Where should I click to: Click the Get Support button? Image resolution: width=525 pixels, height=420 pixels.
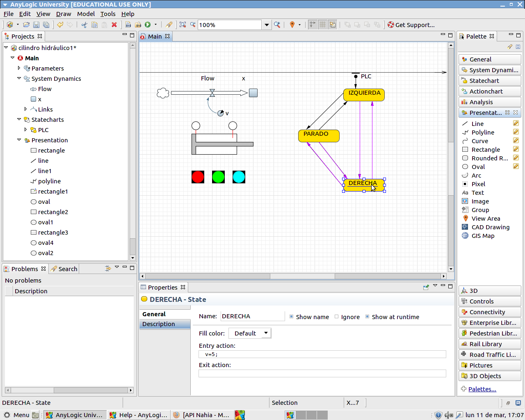[411, 25]
